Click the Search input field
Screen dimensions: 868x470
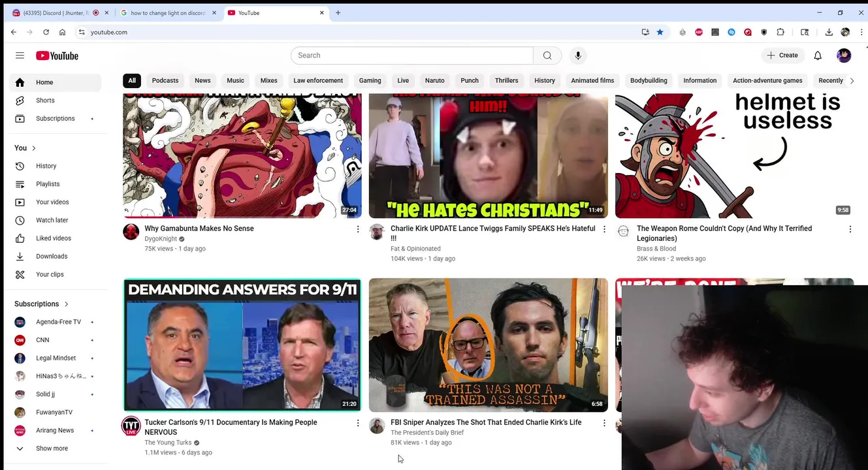[412, 55]
